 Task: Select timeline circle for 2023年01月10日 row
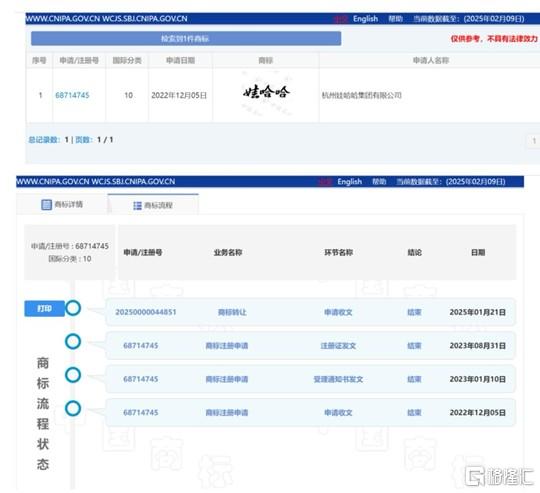tap(73, 375)
